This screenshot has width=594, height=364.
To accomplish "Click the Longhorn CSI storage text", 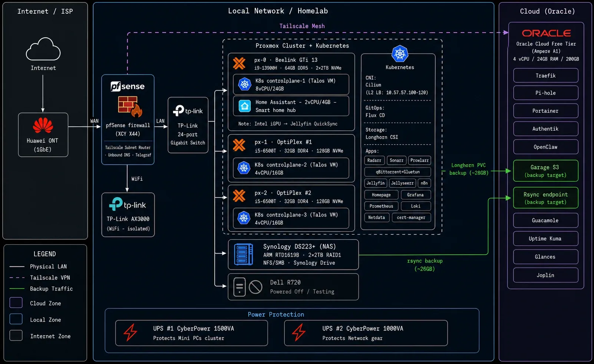I will (x=382, y=137).
